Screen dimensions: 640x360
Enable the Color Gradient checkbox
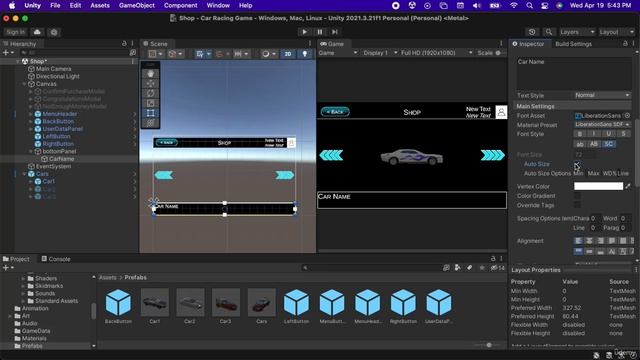click(x=577, y=196)
